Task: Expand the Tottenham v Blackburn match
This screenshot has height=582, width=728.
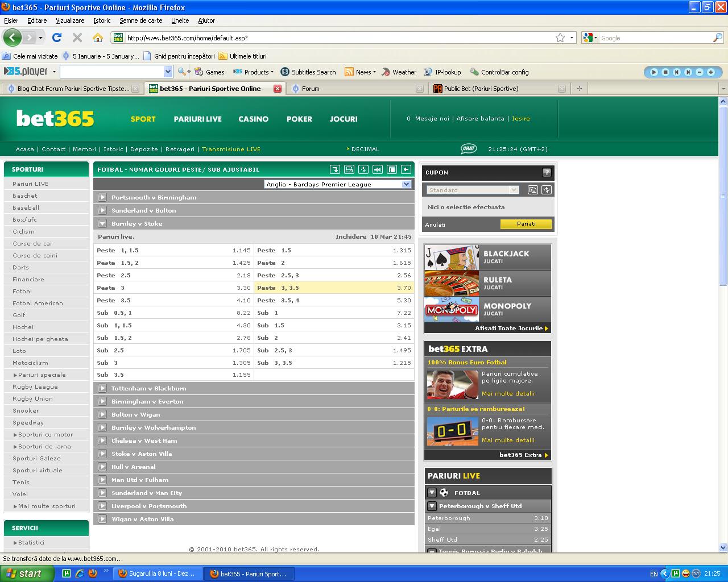Action: 102,388
